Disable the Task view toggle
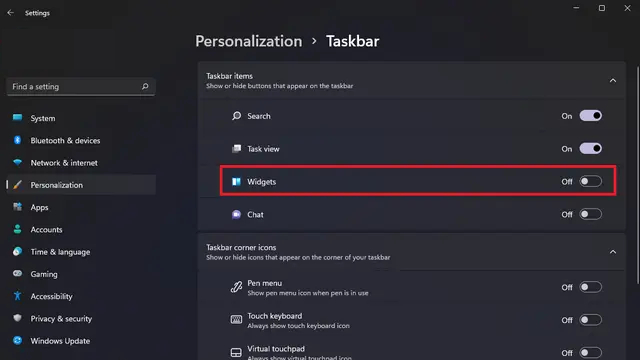The image size is (640, 360). pos(590,149)
